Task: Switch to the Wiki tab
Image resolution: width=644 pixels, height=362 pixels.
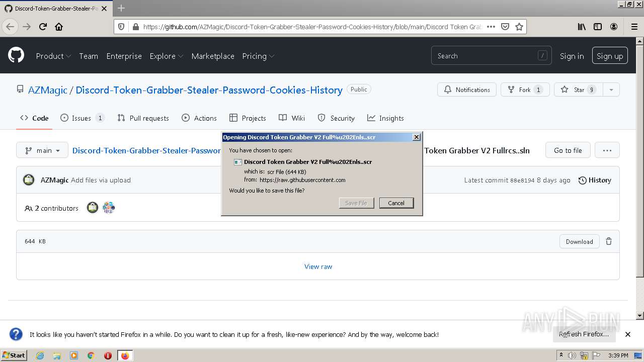Action: coord(292,118)
